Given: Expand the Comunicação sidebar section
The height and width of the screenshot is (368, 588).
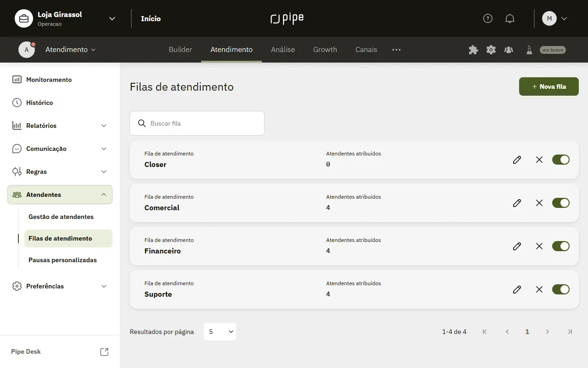Looking at the screenshot, I should (x=60, y=149).
